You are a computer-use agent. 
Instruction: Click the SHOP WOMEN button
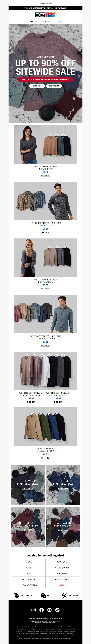coord(54,86)
